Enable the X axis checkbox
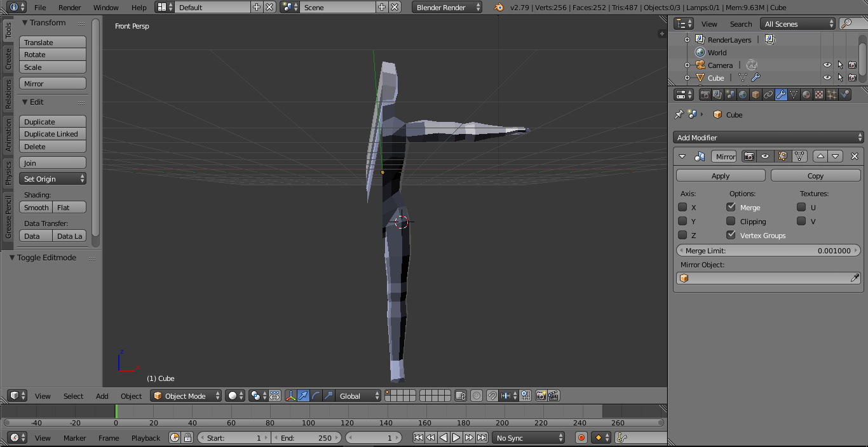The width and height of the screenshot is (868, 447). pos(682,207)
